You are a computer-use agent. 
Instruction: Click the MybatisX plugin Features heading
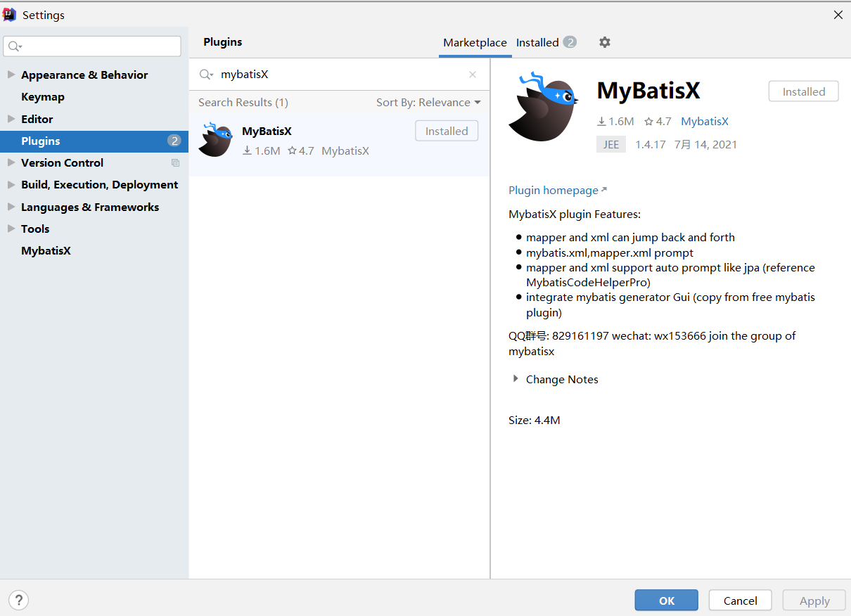575,214
